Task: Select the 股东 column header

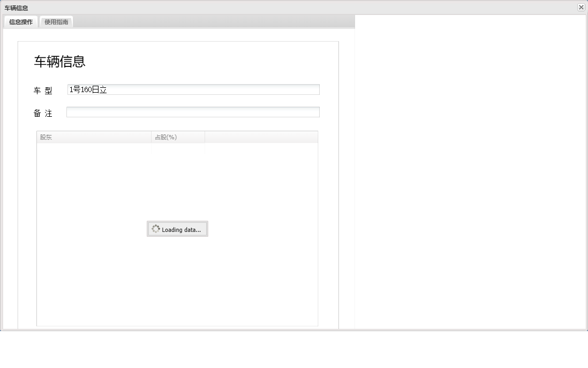Action: [94, 137]
